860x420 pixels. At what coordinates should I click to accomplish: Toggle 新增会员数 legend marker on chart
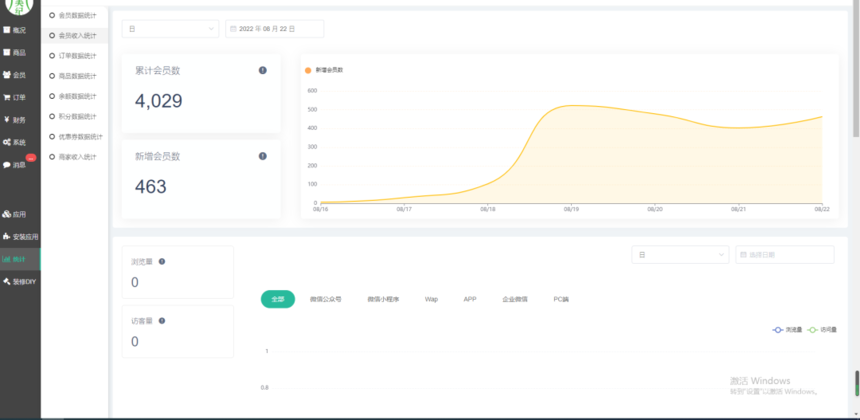308,70
